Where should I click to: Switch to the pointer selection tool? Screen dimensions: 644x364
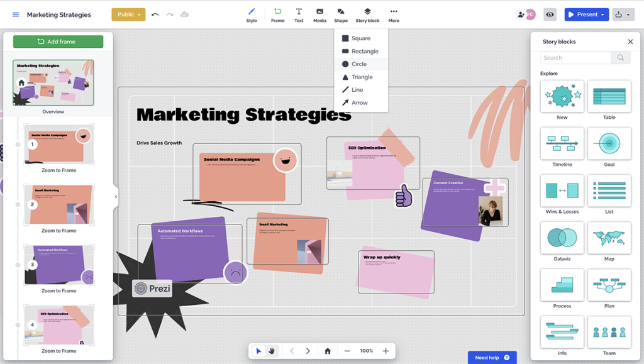[260, 351]
